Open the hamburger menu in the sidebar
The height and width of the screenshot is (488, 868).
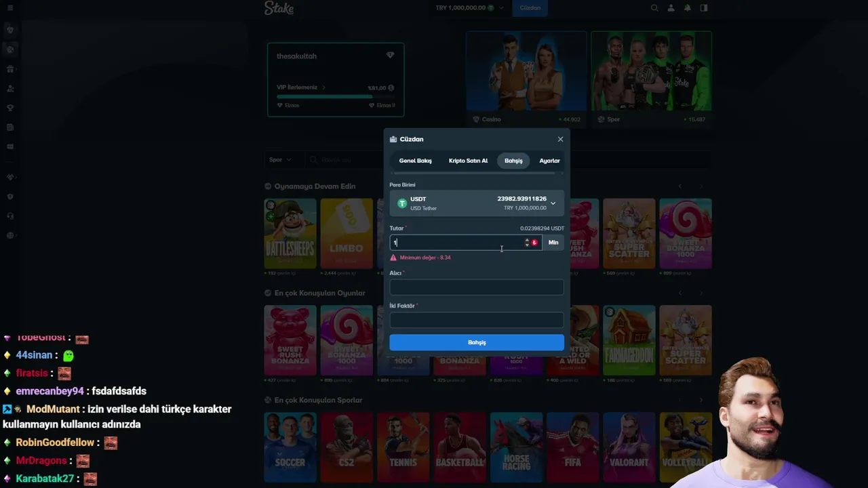click(x=9, y=8)
